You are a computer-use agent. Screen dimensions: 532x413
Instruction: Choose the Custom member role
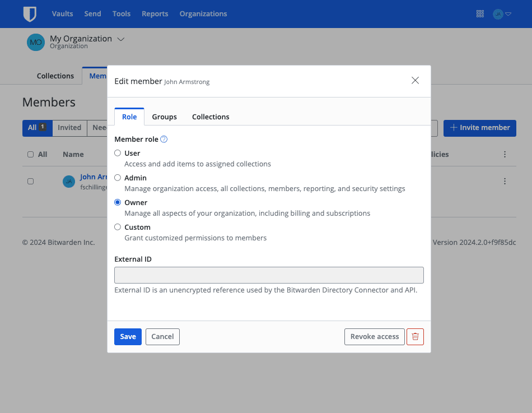pos(118,227)
